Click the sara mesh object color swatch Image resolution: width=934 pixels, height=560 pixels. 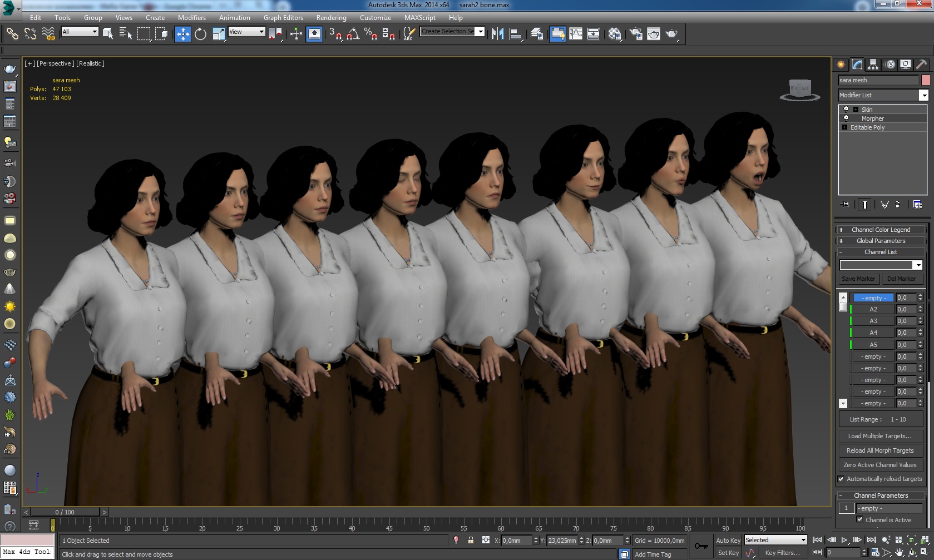coord(926,80)
